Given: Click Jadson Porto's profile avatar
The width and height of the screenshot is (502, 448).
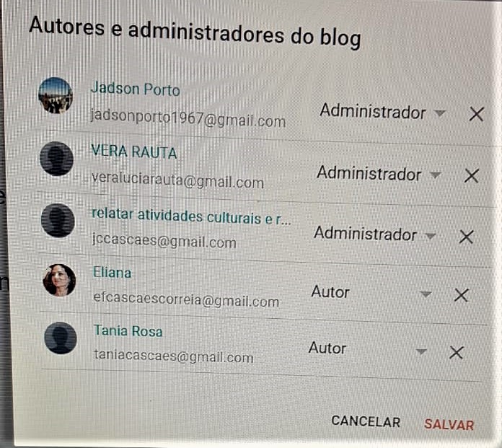Looking at the screenshot, I should click(x=56, y=95).
